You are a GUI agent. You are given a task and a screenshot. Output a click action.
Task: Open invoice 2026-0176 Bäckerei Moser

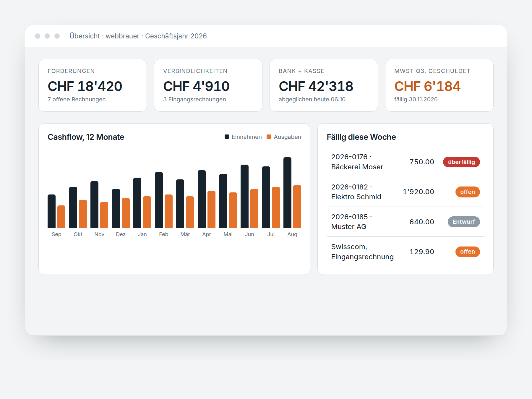406,162
